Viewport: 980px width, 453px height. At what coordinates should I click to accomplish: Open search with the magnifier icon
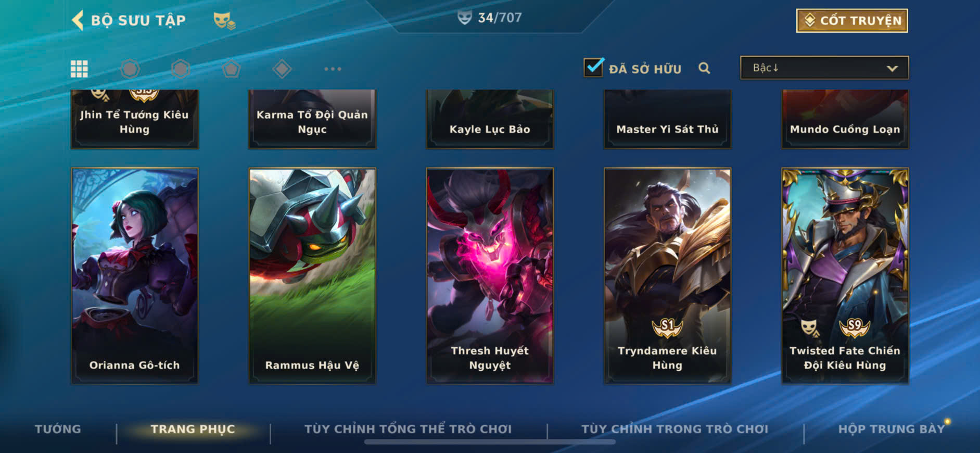pyautogui.click(x=704, y=68)
